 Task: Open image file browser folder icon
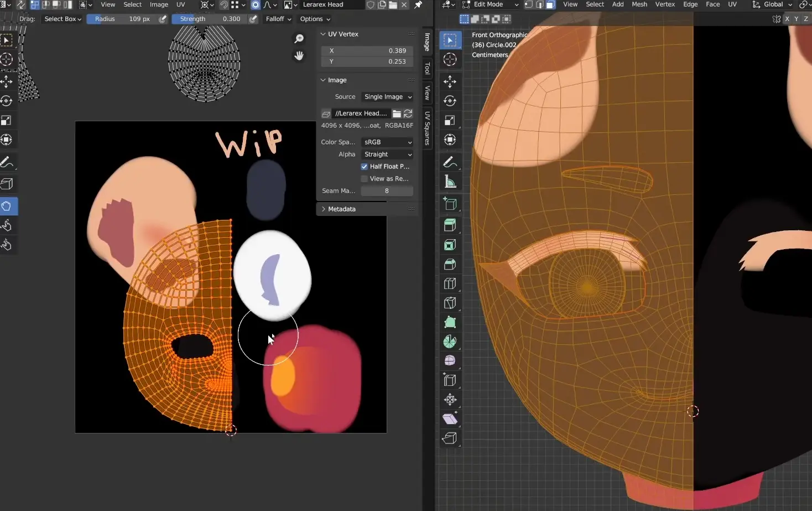[397, 113]
